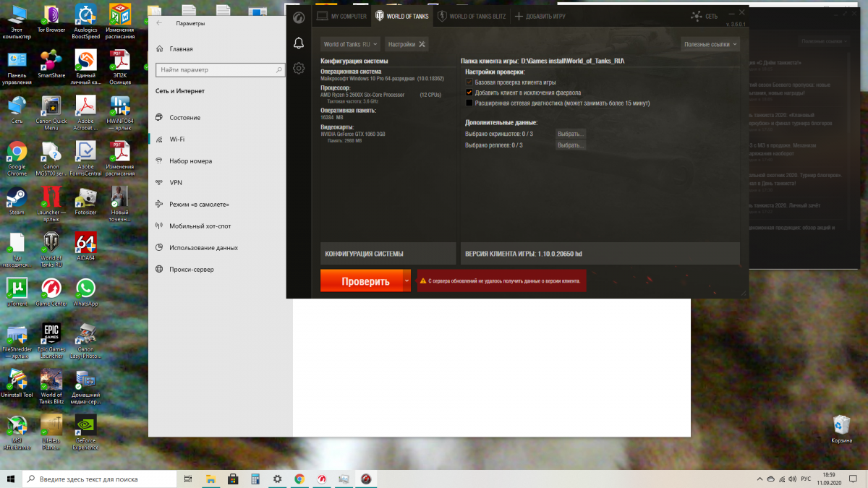Click Выбрать for replays selection
Viewport: 868px width, 488px height.
571,145
